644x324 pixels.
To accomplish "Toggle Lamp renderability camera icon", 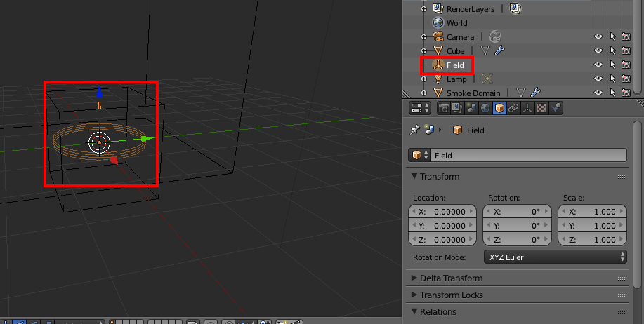I will [626, 79].
